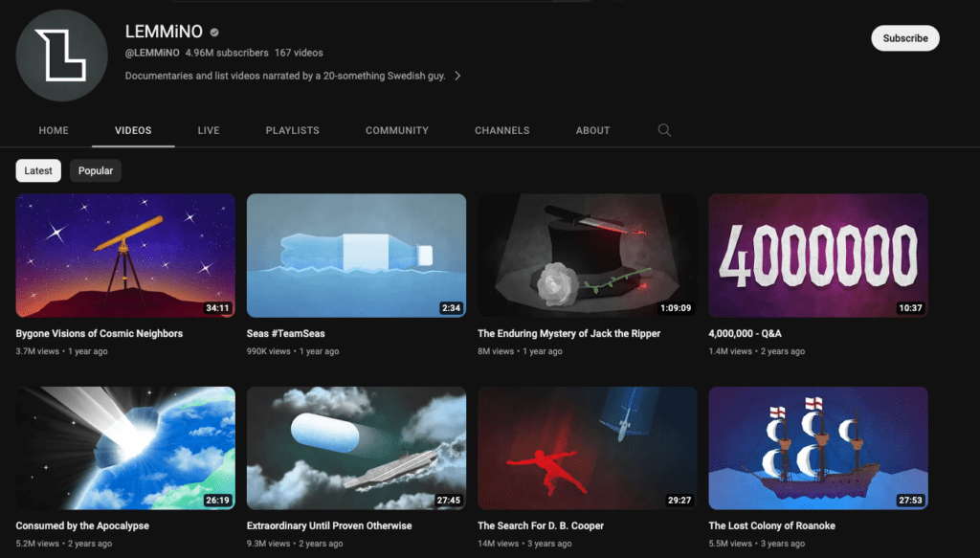Open the channel search magnifier icon
The image size is (980, 558).
click(664, 130)
